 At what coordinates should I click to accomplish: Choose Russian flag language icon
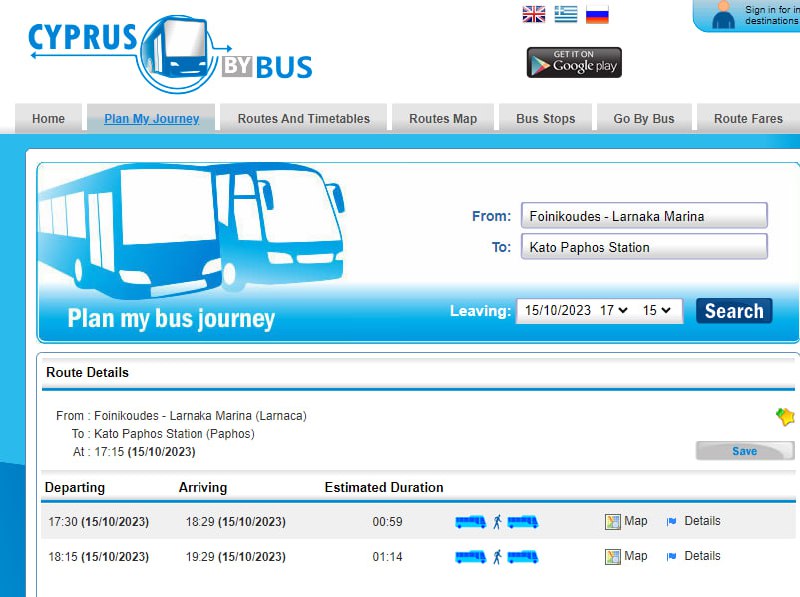[597, 14]
